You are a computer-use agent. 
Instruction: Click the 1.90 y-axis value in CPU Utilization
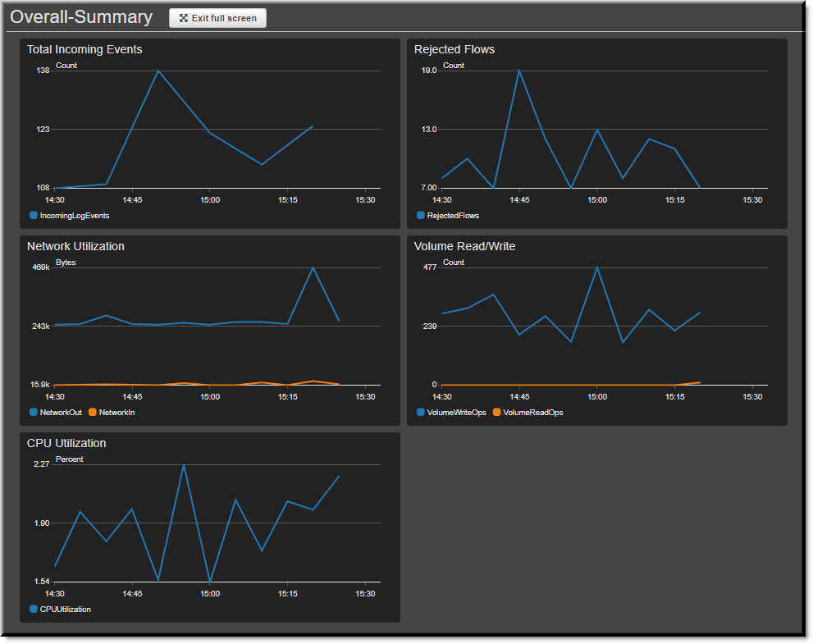42,523
